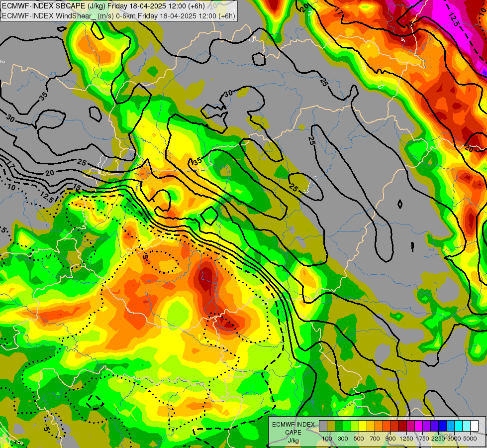Viewport: 487px width, 448px height.
Task: Click the olive swatch in the CAPE legend
Action: (331, 426)
